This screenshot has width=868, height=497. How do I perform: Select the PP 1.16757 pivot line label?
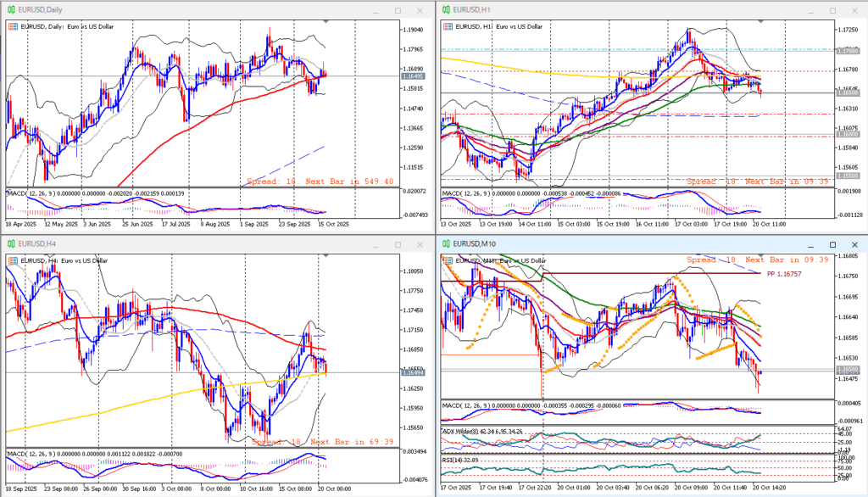pyautogui.click(x=783, y=275)
